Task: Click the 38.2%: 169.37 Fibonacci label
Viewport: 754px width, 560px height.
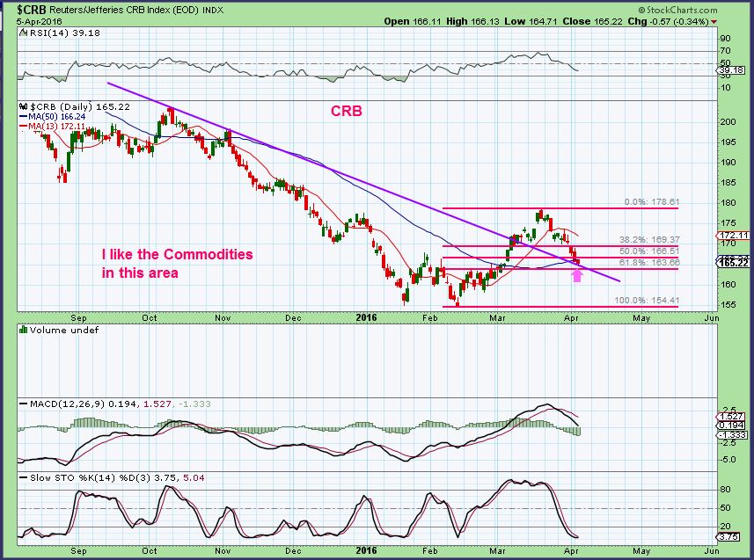Action: pyautogui.click(x=649, y=239)
